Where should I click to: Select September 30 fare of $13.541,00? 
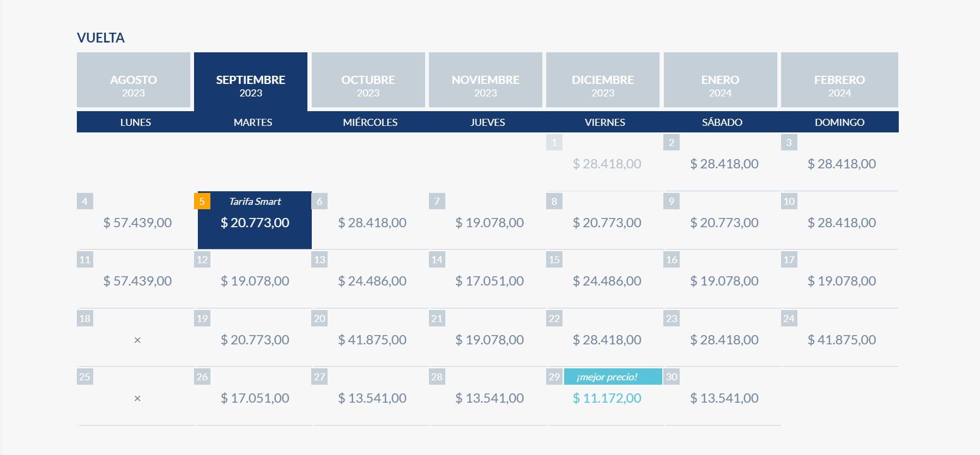pos(724,398)
